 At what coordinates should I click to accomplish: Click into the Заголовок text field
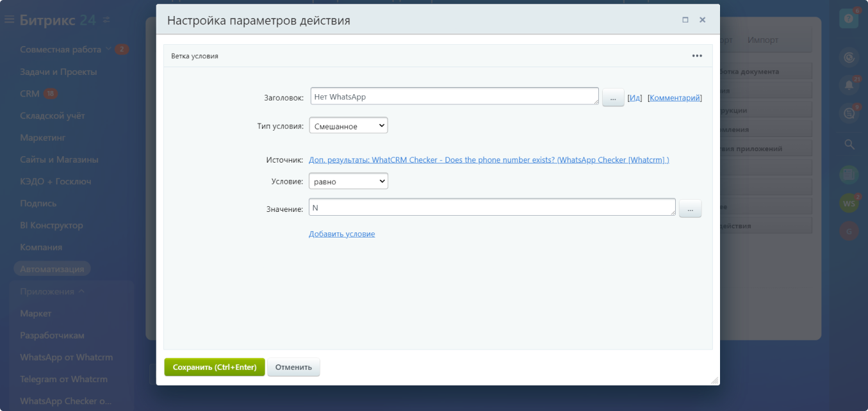click(x=454, y=97)
